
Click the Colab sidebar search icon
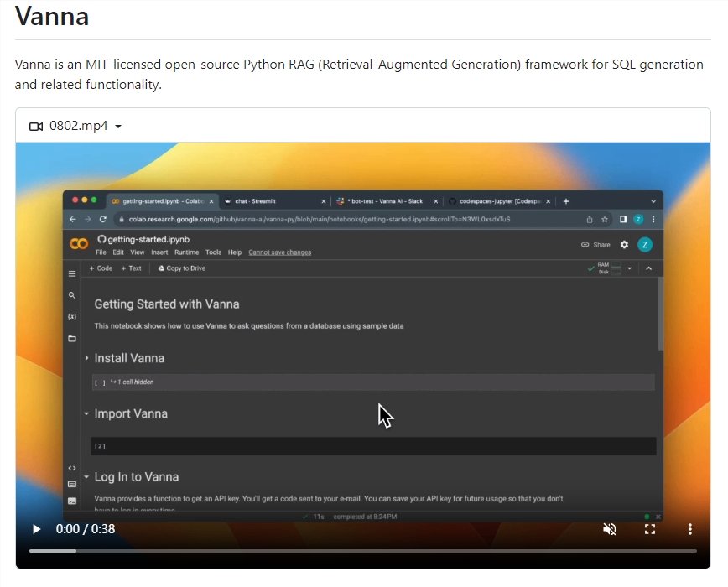[x=72, y=295]
